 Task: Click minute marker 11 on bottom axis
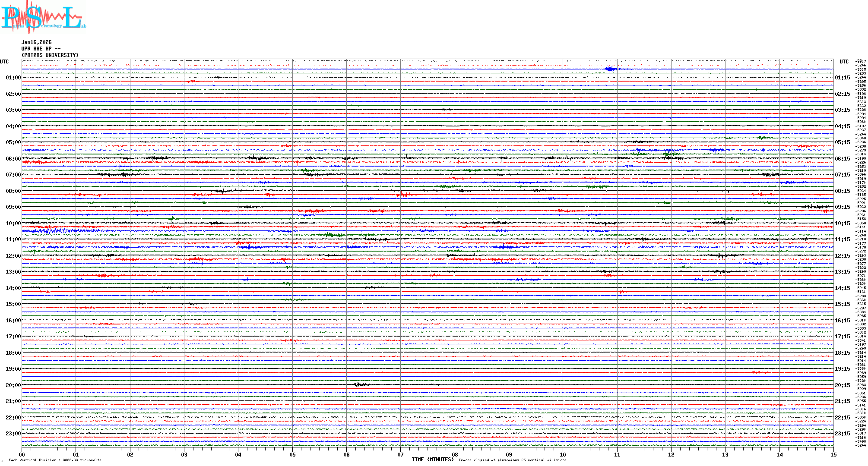pos(617,455)
